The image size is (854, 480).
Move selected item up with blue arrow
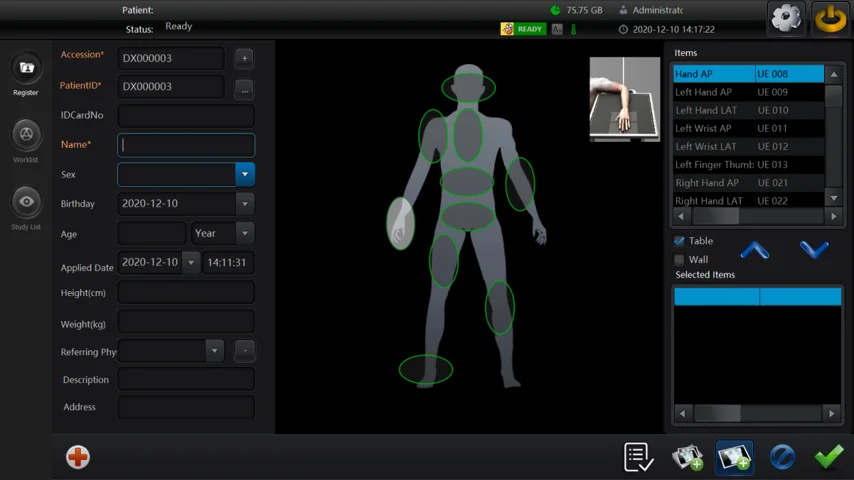(755, 250)
